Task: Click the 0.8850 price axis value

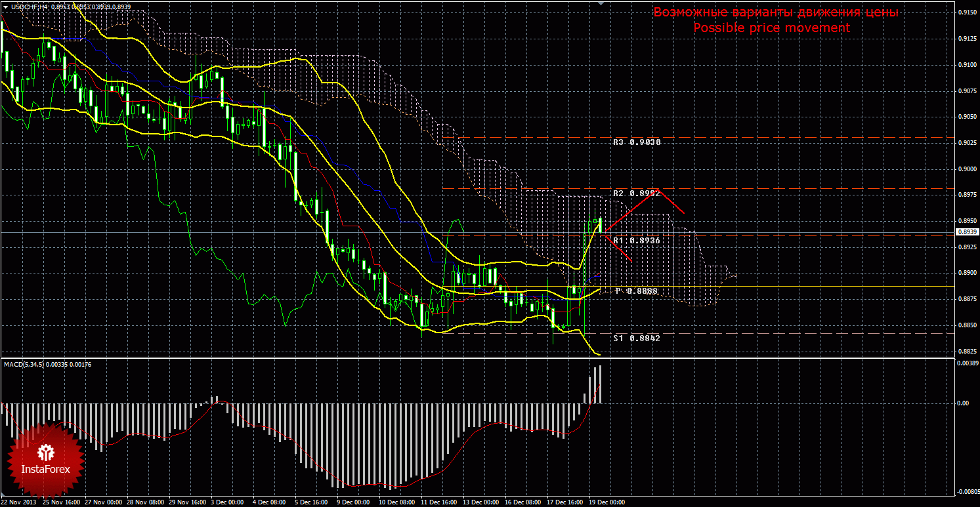Action: 968,325
